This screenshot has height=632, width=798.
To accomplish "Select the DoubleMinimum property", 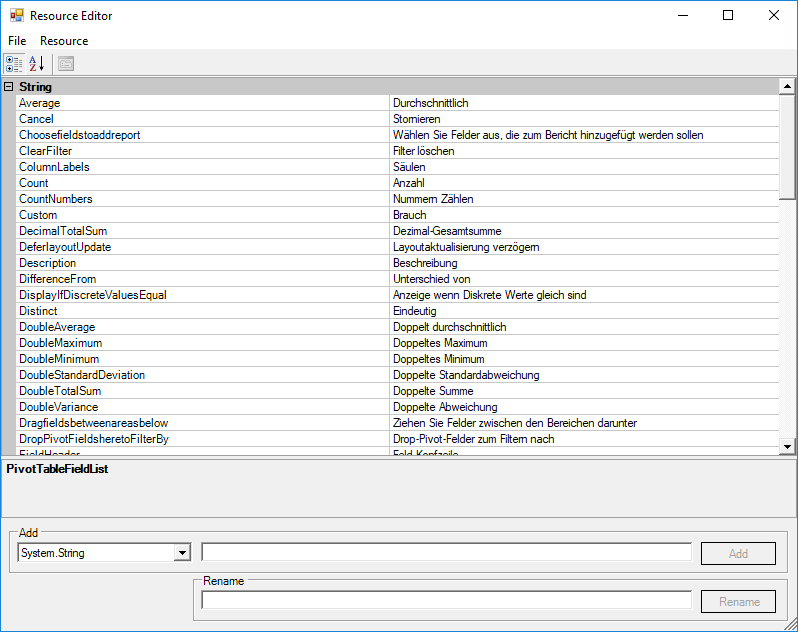I will tap(203, 359).
